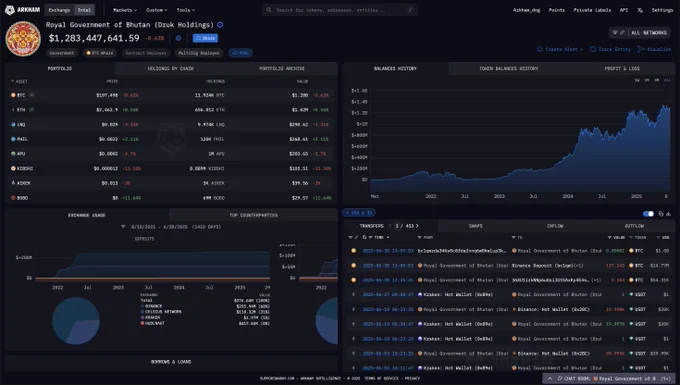Image resolution: width=680 pixels, height=385 pixels.
Task: Open the ALL NETWORKS selector
Action: (x=640, y=33)
